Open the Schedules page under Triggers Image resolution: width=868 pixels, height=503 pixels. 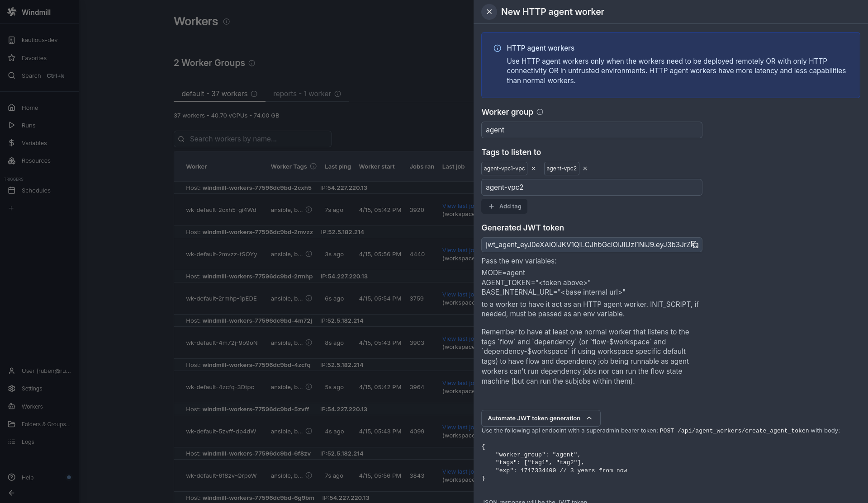coord(37,190)
